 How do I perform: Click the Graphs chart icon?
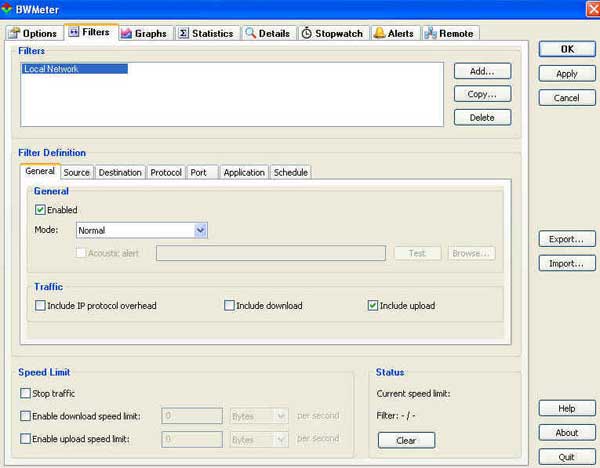pos(126,34)
